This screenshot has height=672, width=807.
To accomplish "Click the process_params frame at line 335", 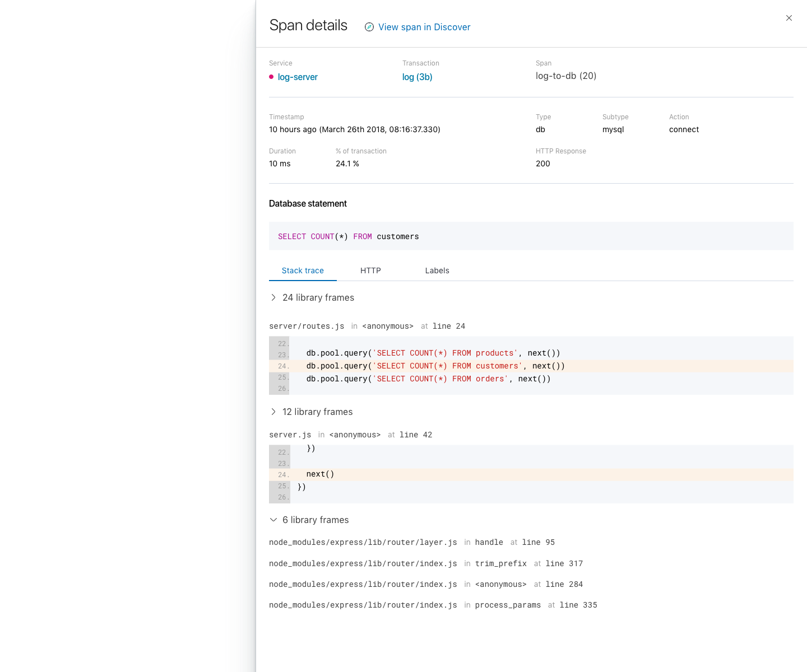I will 433,605.
